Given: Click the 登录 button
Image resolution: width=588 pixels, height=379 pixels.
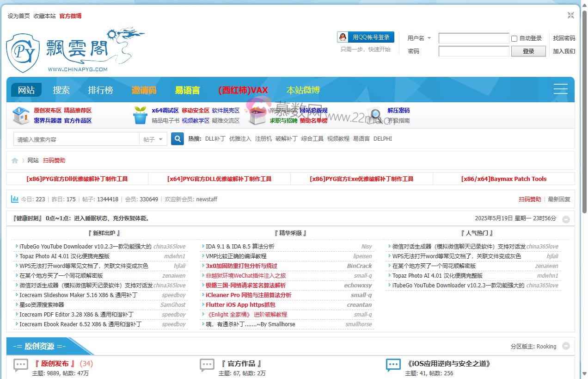Looking at the screenshot, I should 528,51.
